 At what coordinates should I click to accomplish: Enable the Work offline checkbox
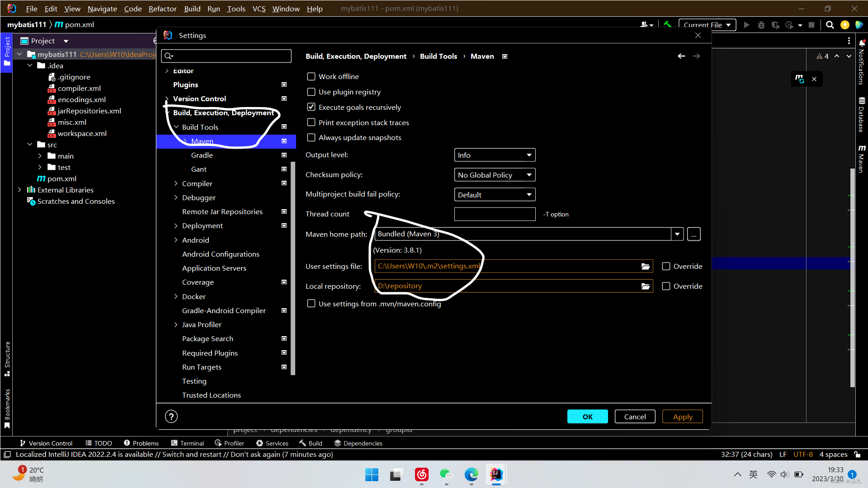coord(311,76)
